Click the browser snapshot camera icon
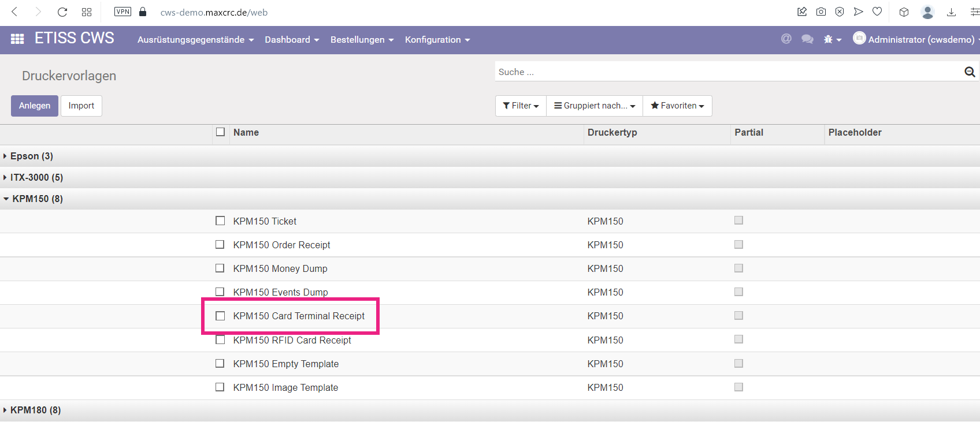 (821, 12)
